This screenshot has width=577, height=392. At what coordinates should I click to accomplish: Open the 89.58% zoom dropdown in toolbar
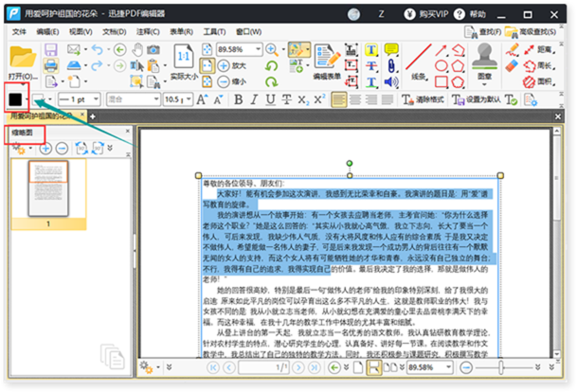click(x=258, y=49)
